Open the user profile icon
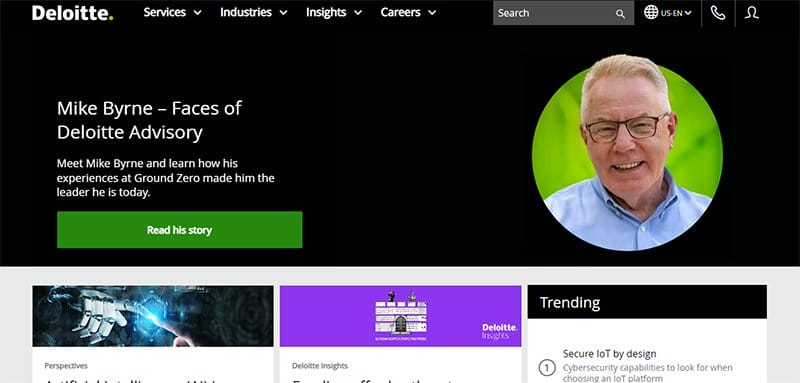800x383 pixels. [752, 13]
